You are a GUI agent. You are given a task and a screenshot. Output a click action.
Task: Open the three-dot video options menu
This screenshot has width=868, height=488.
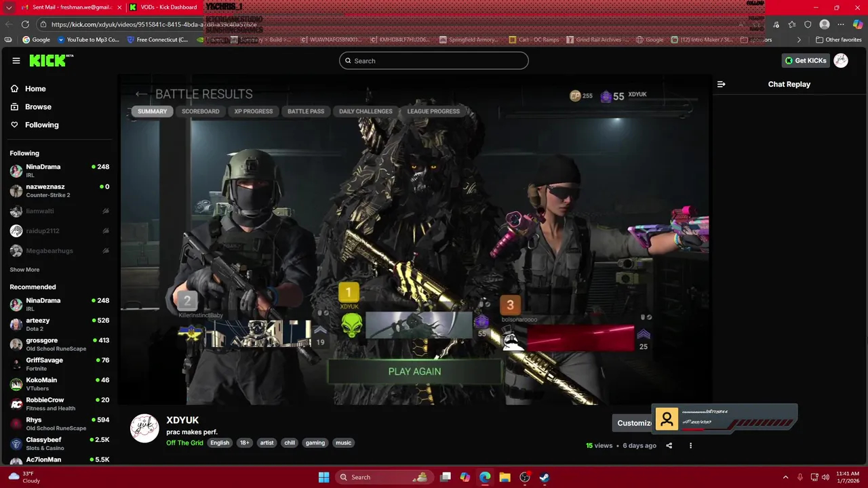pyautogui.click(x=690, y=446)
